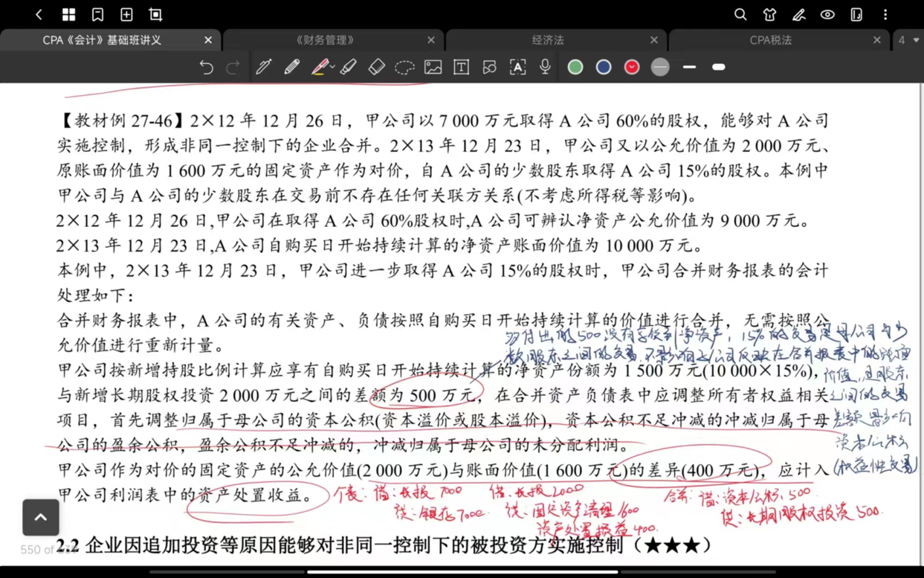
Task: Choose the fountain pen tool
Action: [263, 67]
